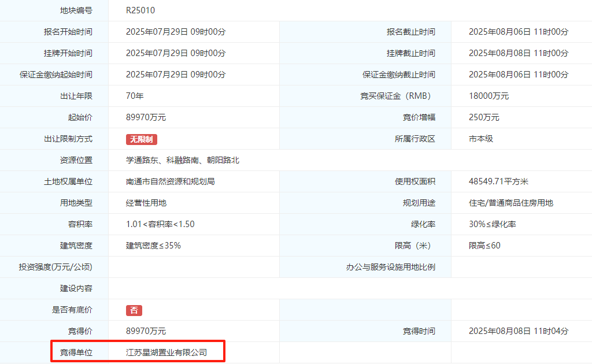Click the 容积率 label
The image size is (592, 364).
click(x=80, y=224)
